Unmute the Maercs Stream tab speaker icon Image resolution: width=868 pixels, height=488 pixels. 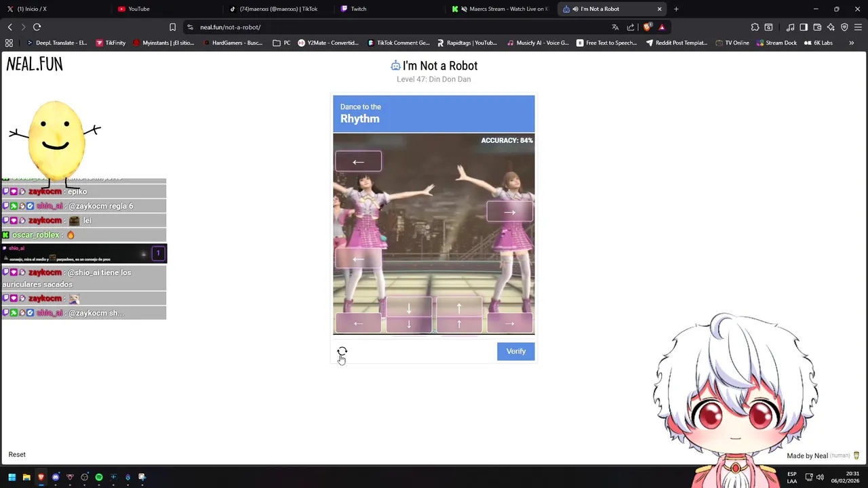click(464, 9)
